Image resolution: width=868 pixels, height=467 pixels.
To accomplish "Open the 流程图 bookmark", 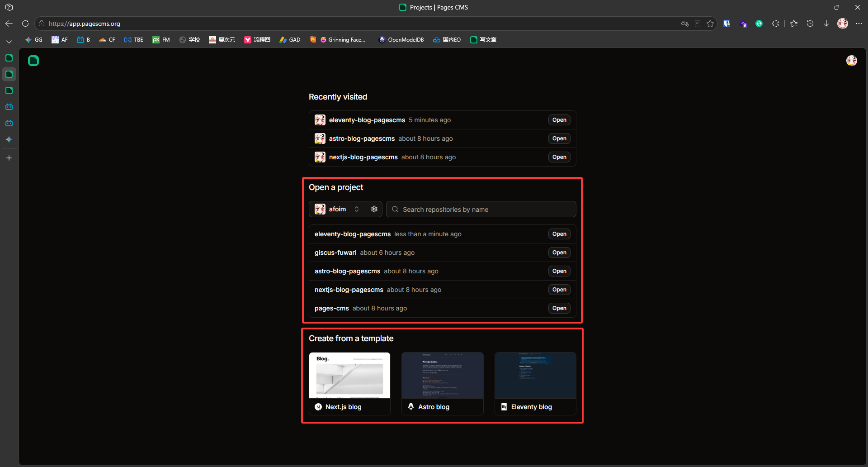I will point(257,40).
